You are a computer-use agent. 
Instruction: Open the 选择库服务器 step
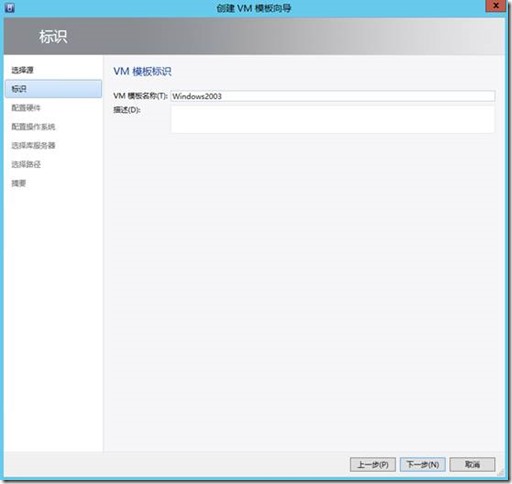pos(33,145)
